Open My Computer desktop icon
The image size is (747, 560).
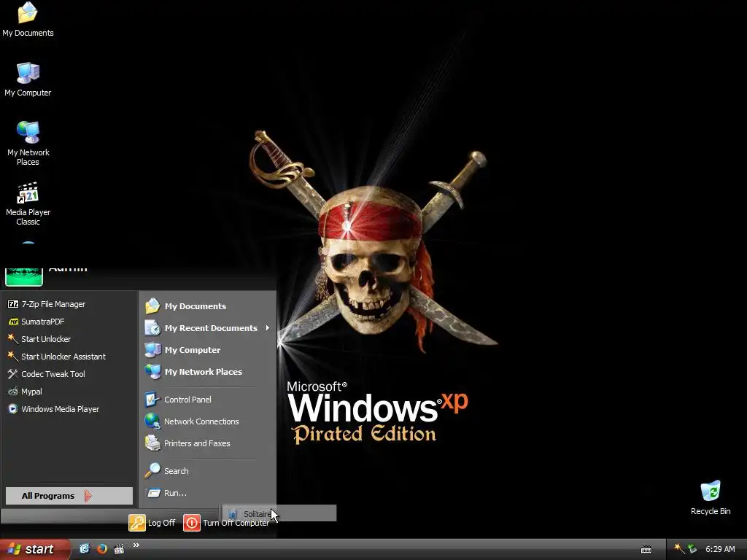click(x=28, y=79)
